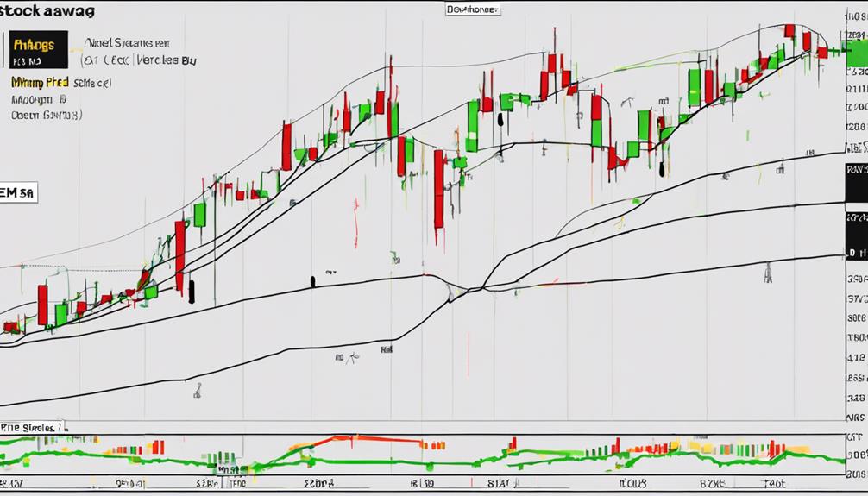Click the green current-price tag on right axis
The height and width of the screenshot is (496, 868).
tap(857, 53)
